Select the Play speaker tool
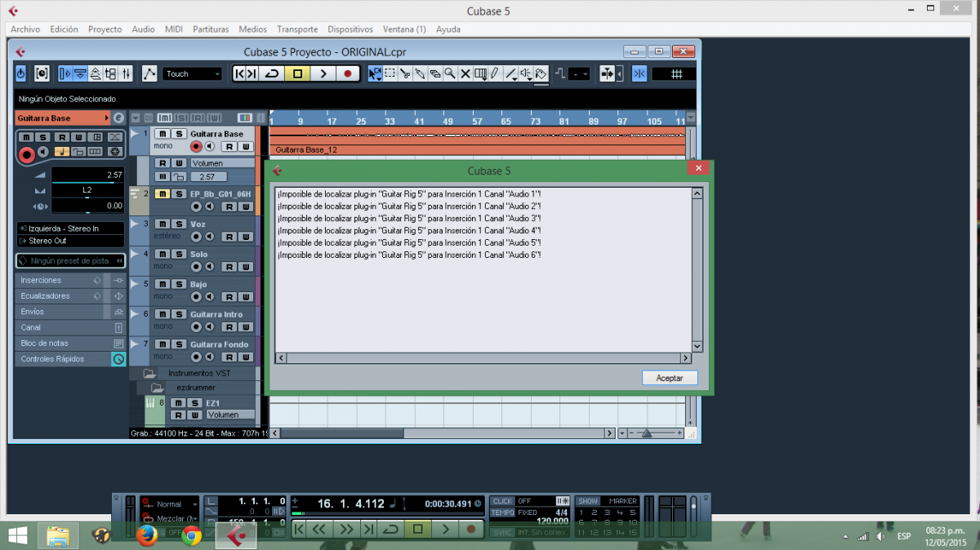980x550 pixels. tap(526, 73)
